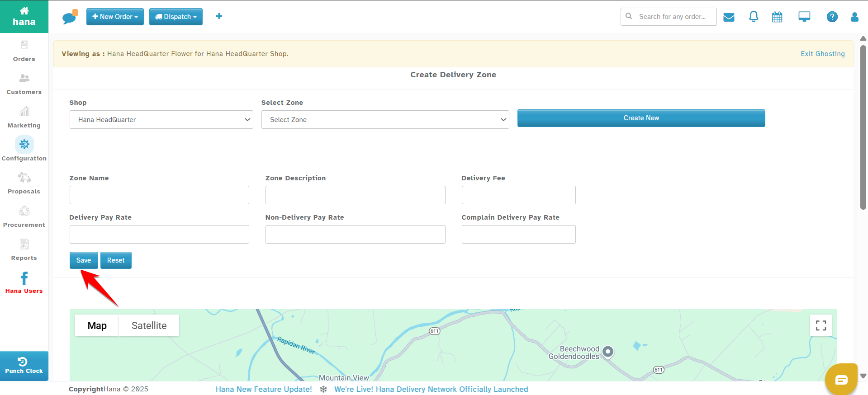Click the Mountain View map label

click(344, 377)
